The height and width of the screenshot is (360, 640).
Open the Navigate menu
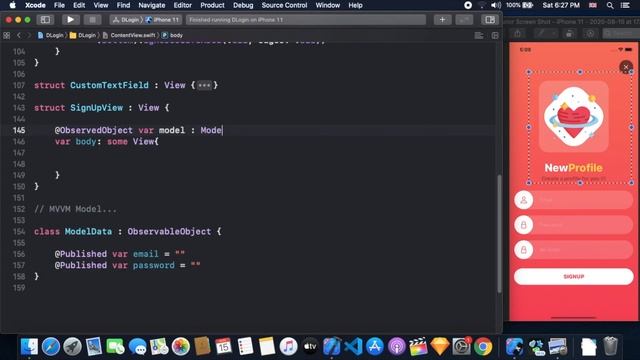tap(151, 5)
